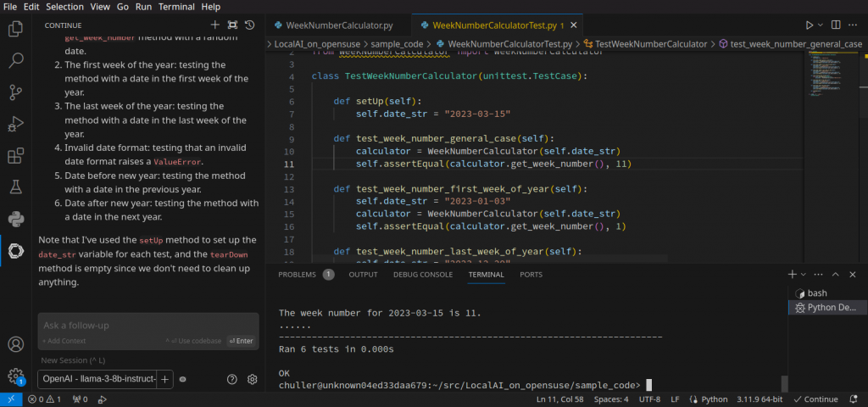Maximize the terminal panel with the up chevron
The image size is (868, 407).
tap(835, 275)
